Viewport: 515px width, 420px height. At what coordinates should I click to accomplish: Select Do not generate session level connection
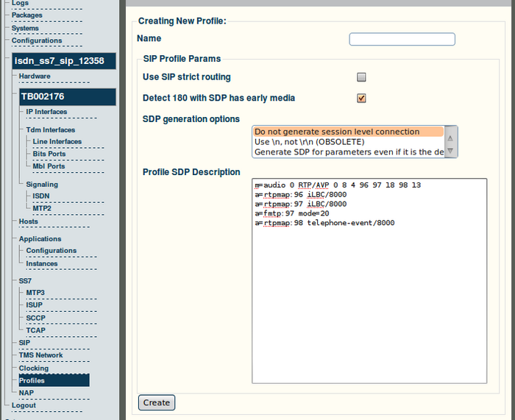[x=348, y=132]
